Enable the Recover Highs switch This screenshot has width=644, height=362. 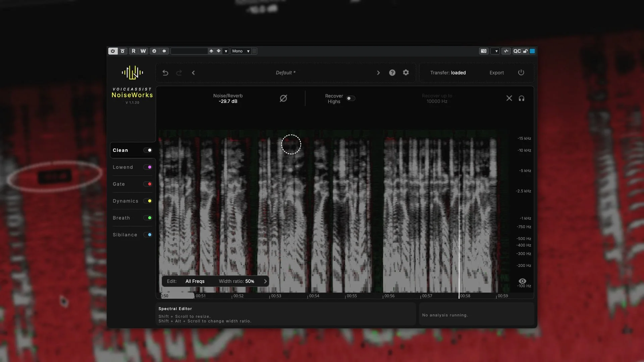pyautogui.click(x=351, y=98)
